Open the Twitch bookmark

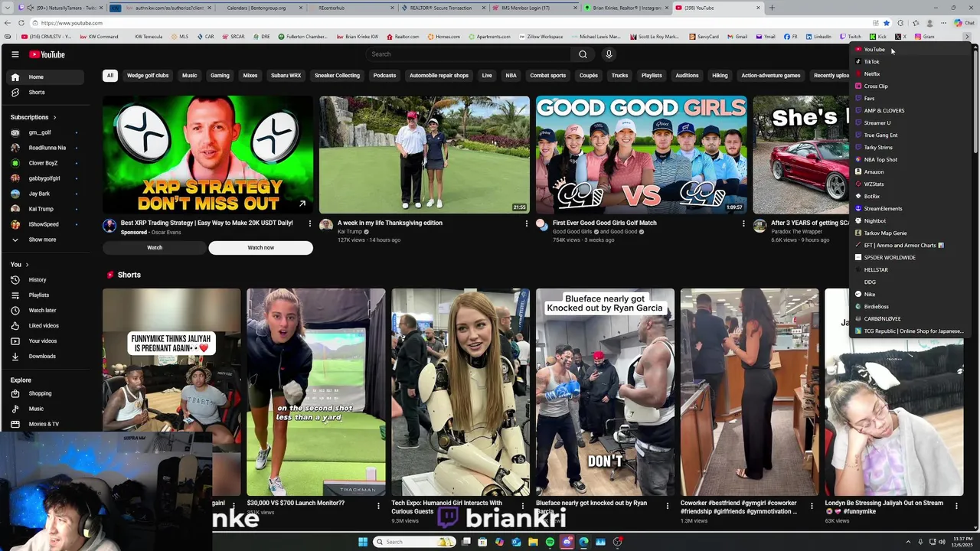pos(851,37)
